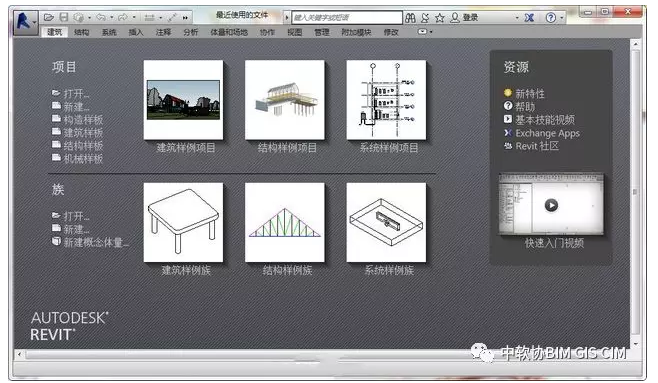Image resolution: width=658 pixels, height=383 pixels.
Task: Select the 修改 ribbon tab
Action: [391, 32]
